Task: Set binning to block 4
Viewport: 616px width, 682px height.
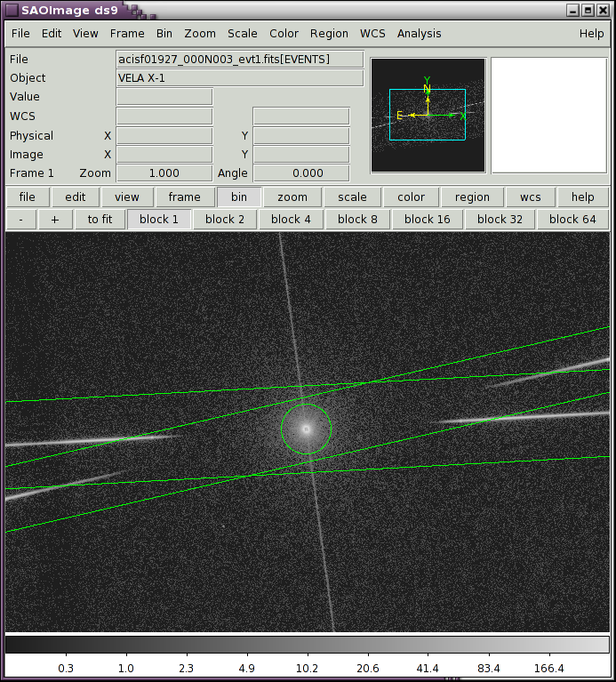Action: [291, 219]
